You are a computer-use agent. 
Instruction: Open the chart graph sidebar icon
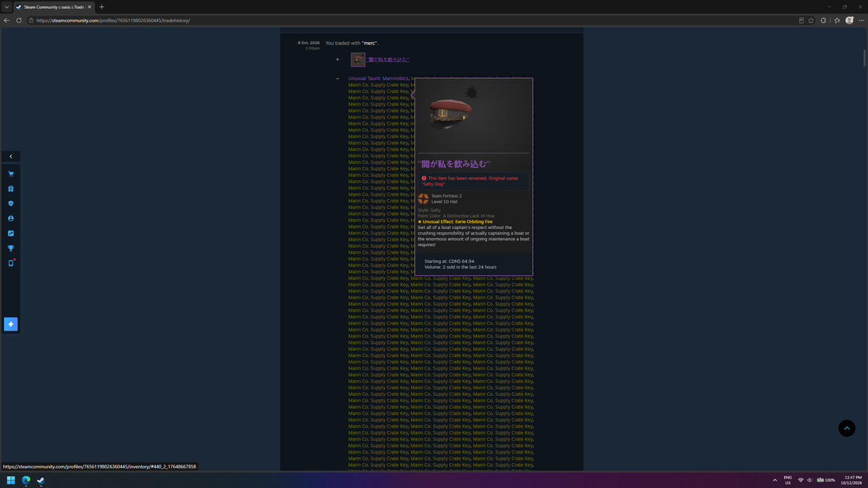click(11, 233)
